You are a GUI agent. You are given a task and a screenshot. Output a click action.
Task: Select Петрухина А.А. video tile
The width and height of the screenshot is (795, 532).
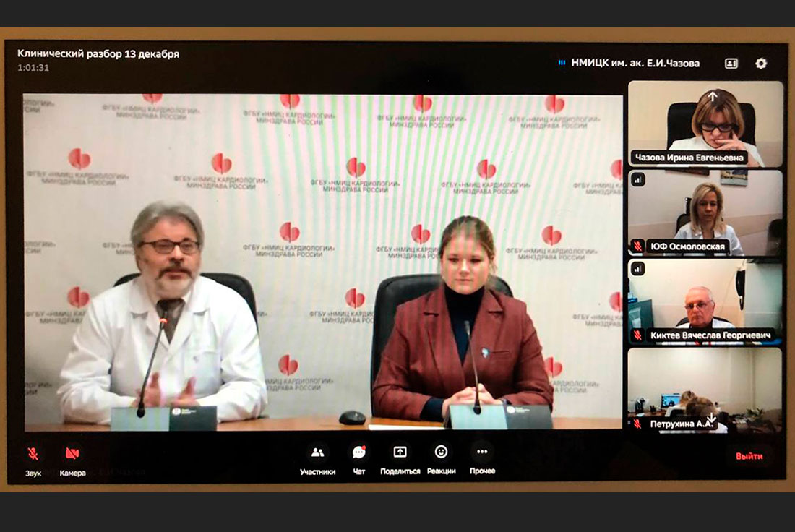(705, 390)
